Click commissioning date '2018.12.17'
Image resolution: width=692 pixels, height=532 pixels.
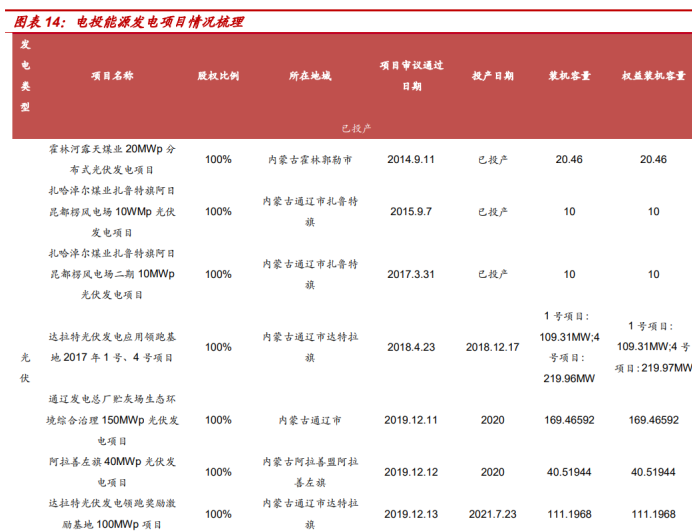click(493, 347)
